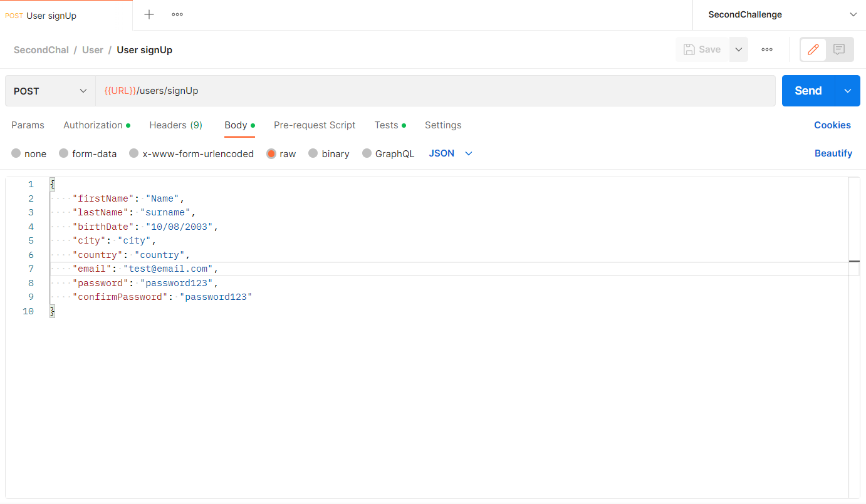Image resolution: width=866 pixels, height=504 pixels.
Task: Select the form-data body type
Action: [x=88, y=153]
